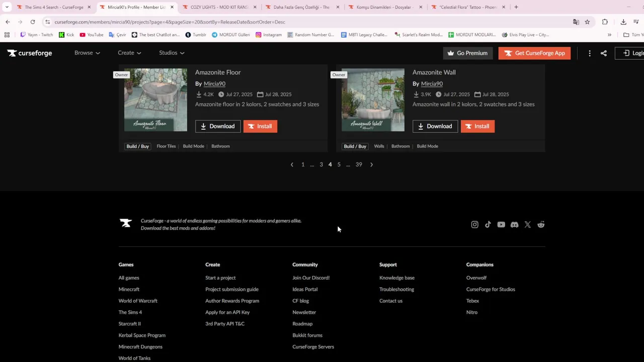644x362 pixels.
Task: Go to next page arrow in pagination
Action: click(x=371, y=164)
